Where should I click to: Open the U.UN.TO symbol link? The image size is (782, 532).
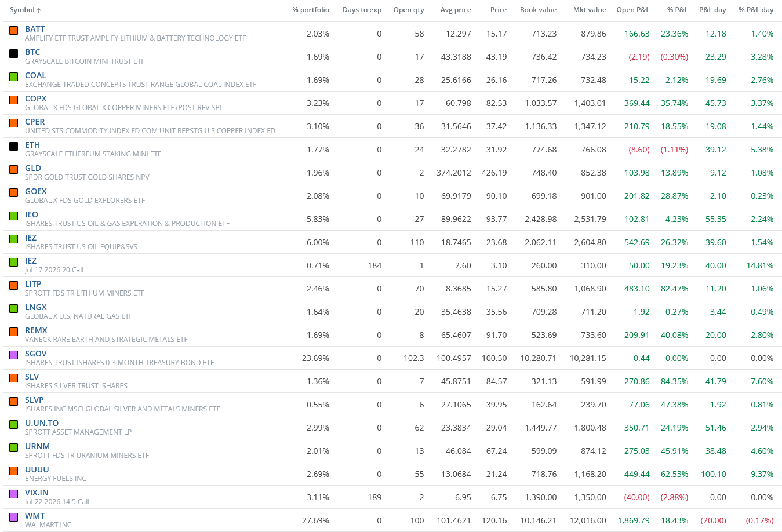point(42,423)
